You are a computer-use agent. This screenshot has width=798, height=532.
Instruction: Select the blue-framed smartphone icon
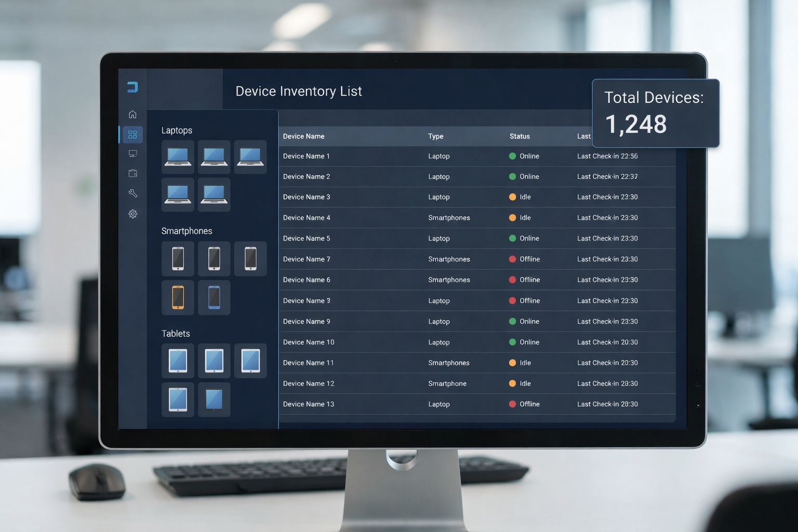point(214,297)
